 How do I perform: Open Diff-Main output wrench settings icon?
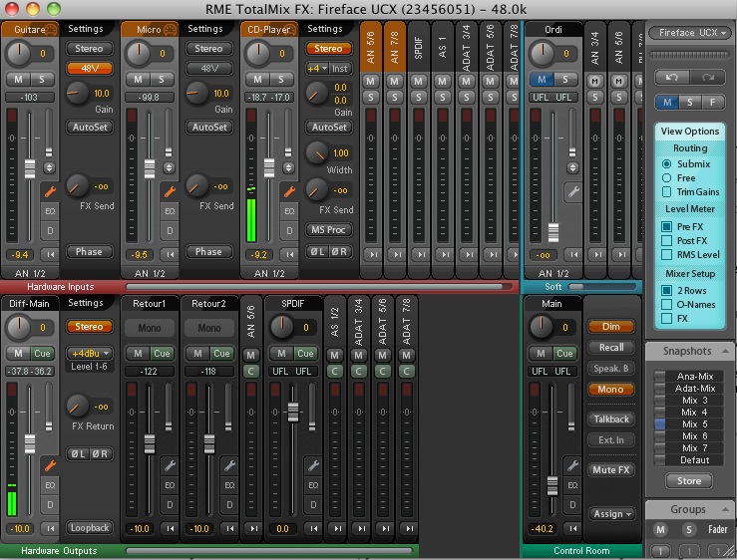pyautogui.click(x=50, y=465)
